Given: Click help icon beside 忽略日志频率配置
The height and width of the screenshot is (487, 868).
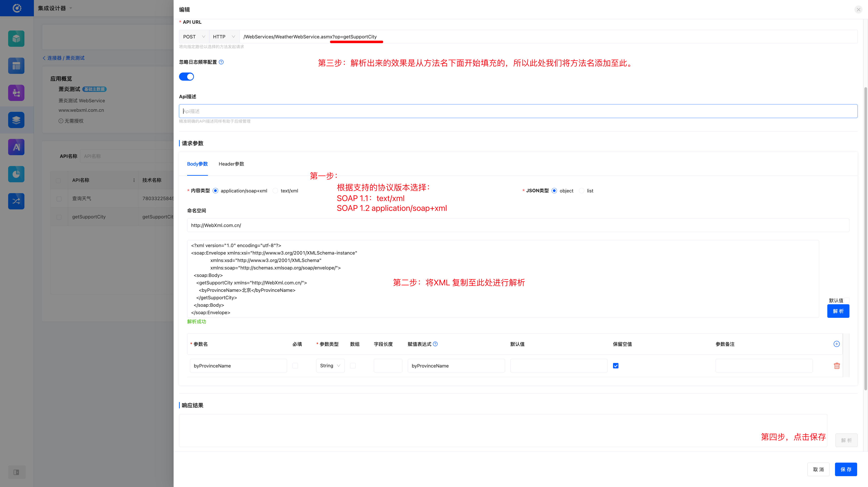Looking at the screenshot, I should tap(221, 62).
